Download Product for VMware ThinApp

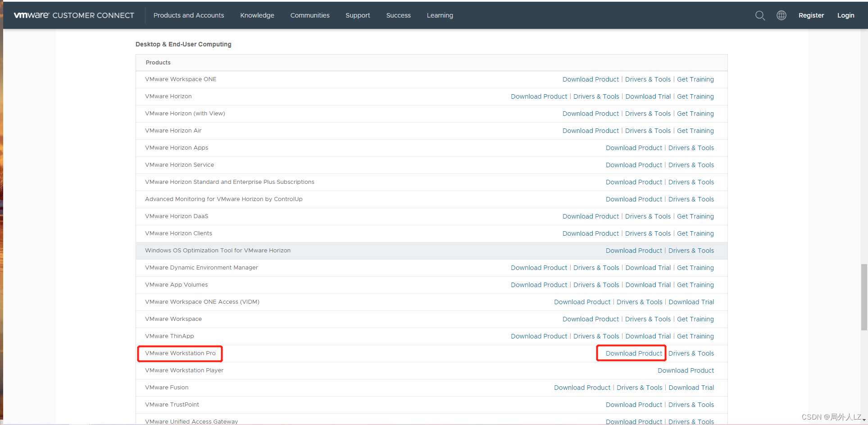tap(539, 336)
